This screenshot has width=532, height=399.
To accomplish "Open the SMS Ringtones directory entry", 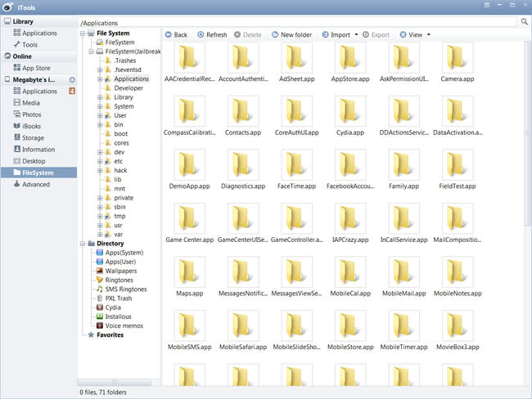I will (x=121, y=289).
